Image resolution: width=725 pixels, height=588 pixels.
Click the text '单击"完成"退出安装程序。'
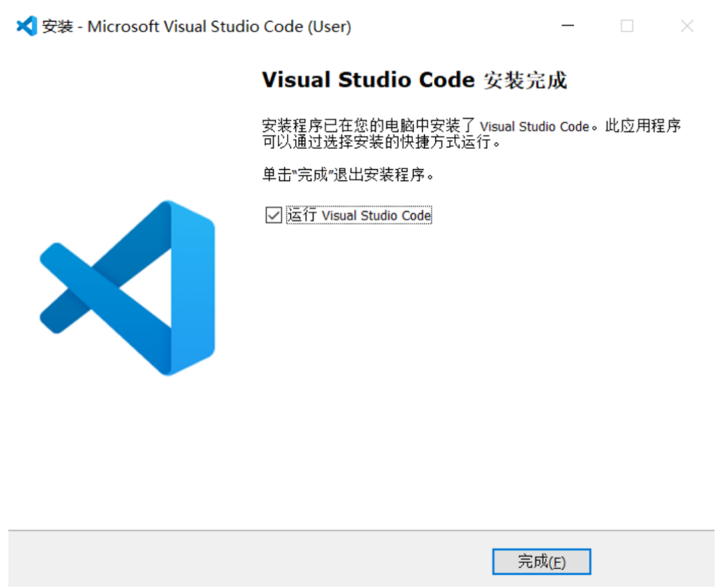348,175
